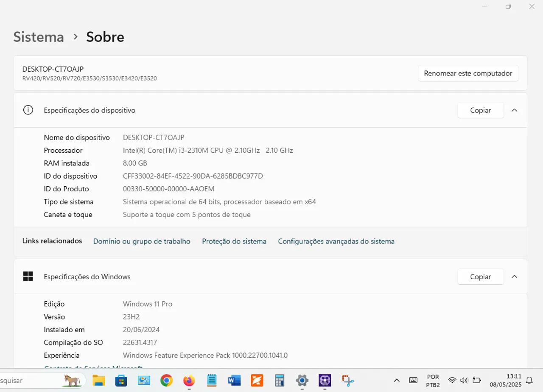Open the orange app icon beside Word
The width and height of the screenshot is (543, 392).
(257, 380)
